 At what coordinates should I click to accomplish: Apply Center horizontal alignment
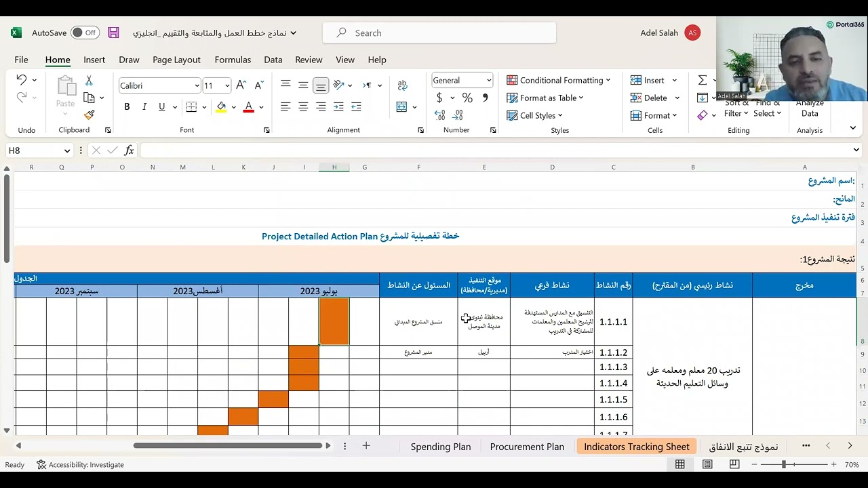point(303,107)
